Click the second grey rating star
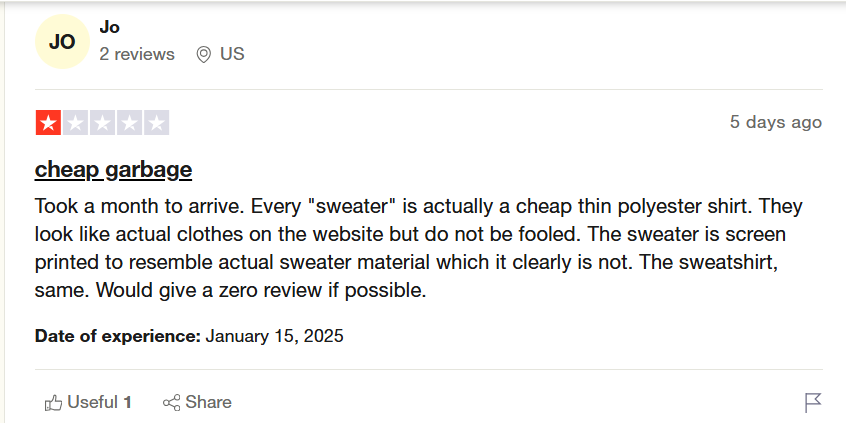The width and height of the screenshot is (846, 423). [75, 123]
